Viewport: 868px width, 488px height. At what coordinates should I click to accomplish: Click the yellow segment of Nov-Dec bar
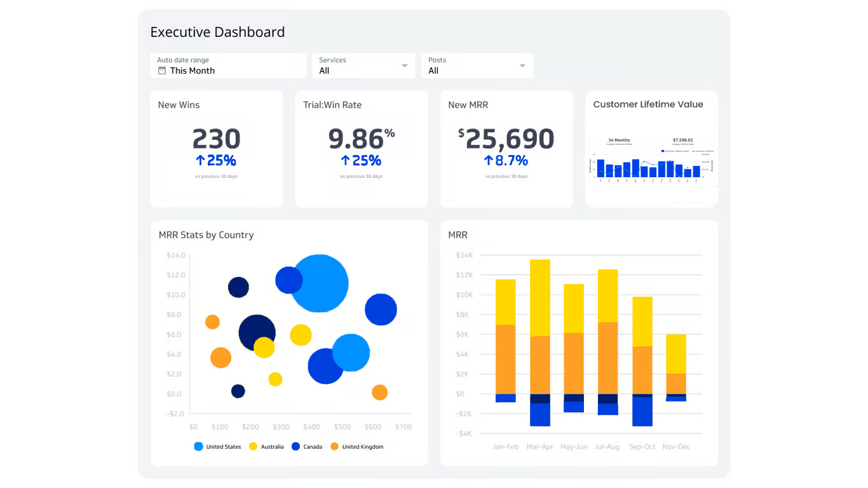coord(676,354)
